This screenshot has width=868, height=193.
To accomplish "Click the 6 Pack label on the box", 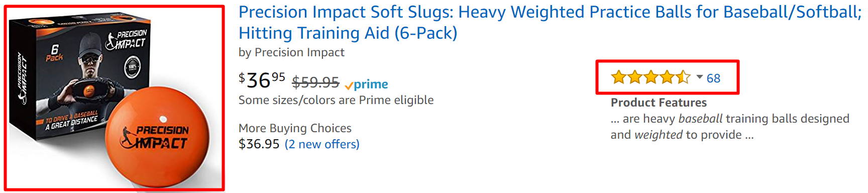I will pyautogui.click(x=54, y=52).
